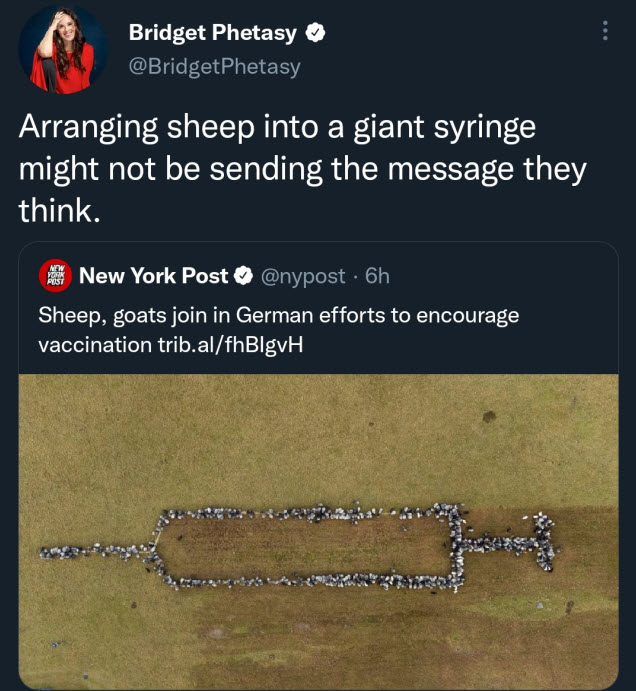Viewport: 636px width, 691px height.
Task: Open the Bridget Phetasy display name
Action: pos(213,33)
